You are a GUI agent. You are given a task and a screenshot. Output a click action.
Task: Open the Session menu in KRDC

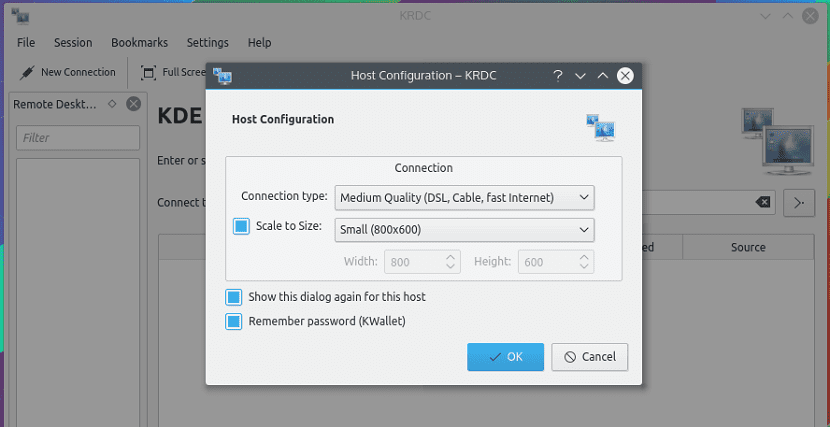[73, 43]
